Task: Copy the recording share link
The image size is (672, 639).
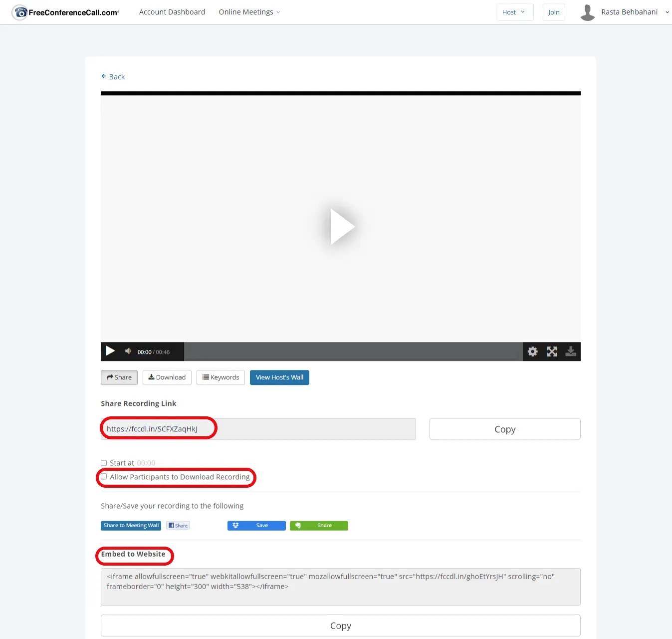Action: coord(504,429)
